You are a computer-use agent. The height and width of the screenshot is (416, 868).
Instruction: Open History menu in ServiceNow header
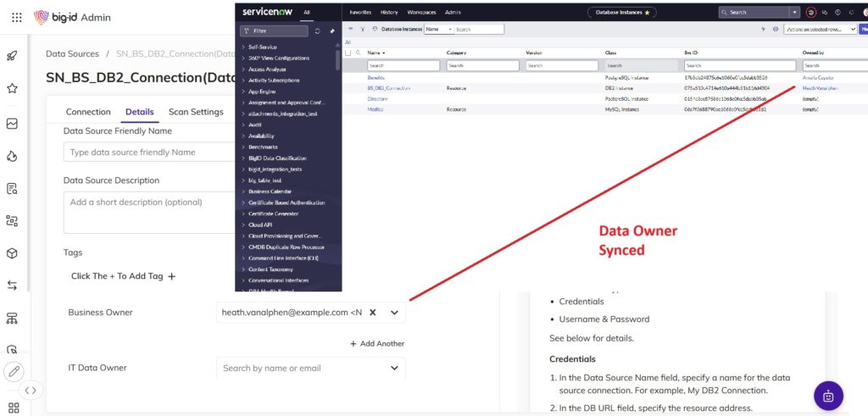(x=389, y=12)
